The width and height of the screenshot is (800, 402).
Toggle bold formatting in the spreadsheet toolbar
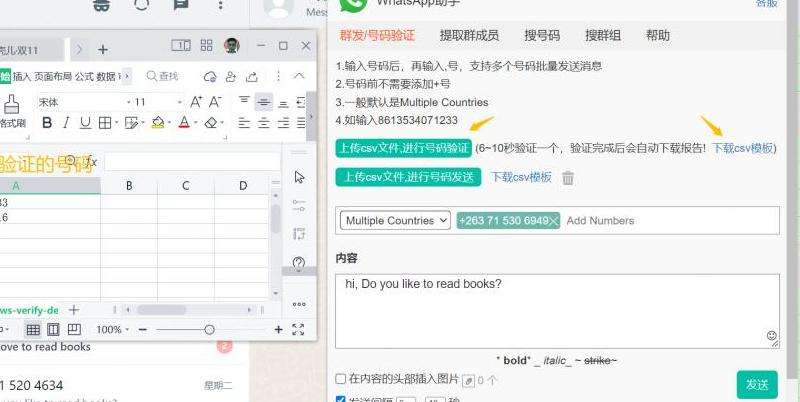point(47,123)
